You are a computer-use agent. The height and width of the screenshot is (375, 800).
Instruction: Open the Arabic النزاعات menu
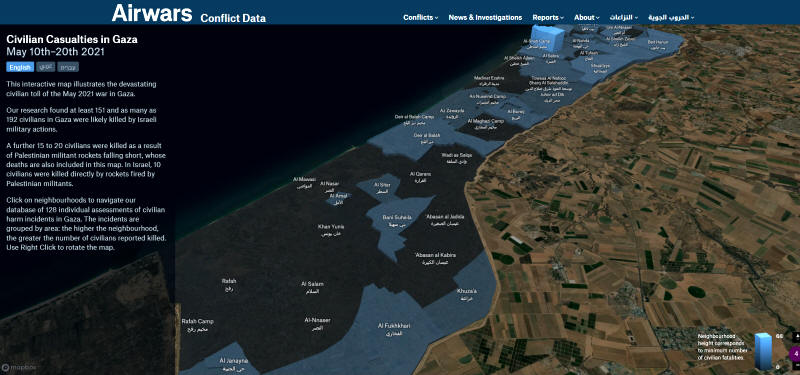click(x=624, y=17)
